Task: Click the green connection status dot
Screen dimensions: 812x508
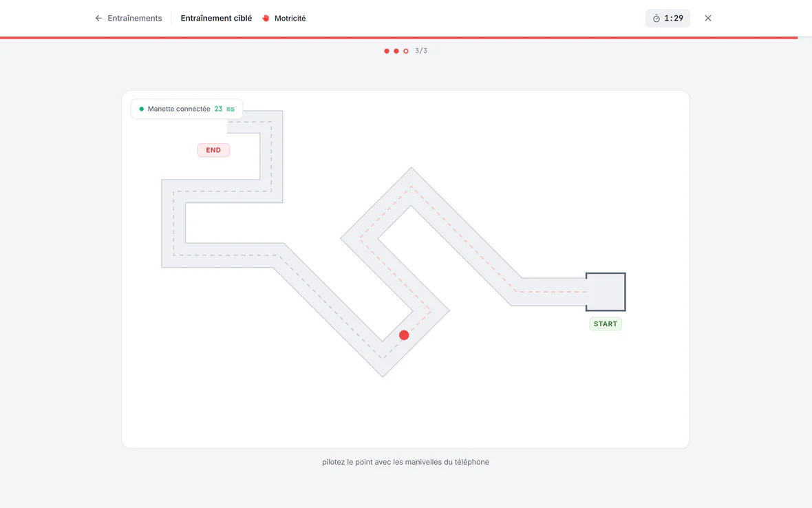Action: click(141, 109)
